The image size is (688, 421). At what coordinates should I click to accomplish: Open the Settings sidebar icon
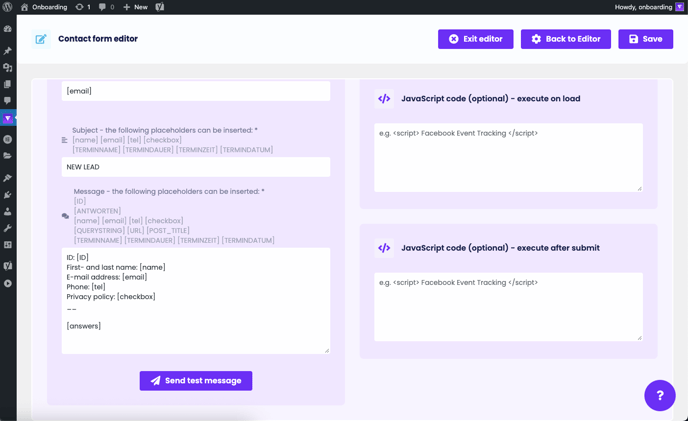tap(7, 245)
